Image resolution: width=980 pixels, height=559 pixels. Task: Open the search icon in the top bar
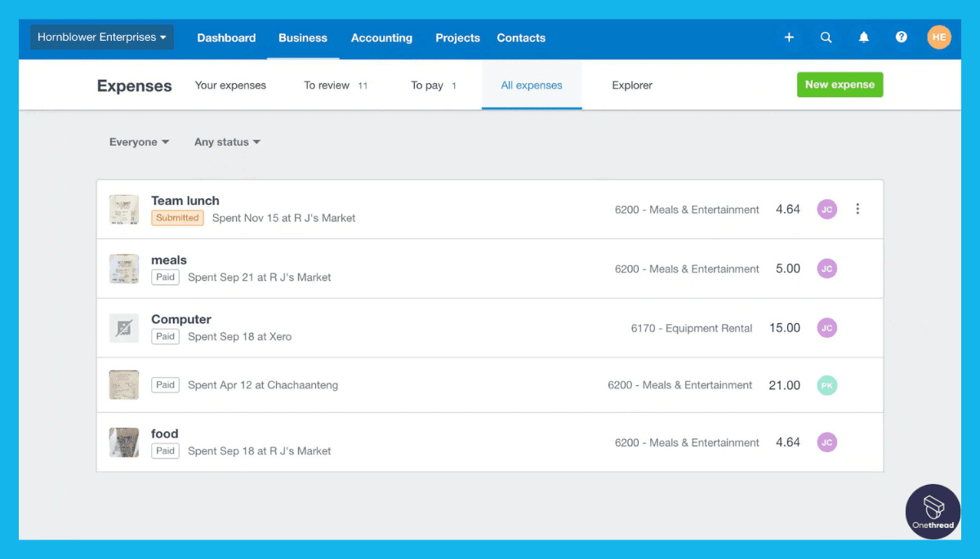pyautogui.click(x=826, y=38)
